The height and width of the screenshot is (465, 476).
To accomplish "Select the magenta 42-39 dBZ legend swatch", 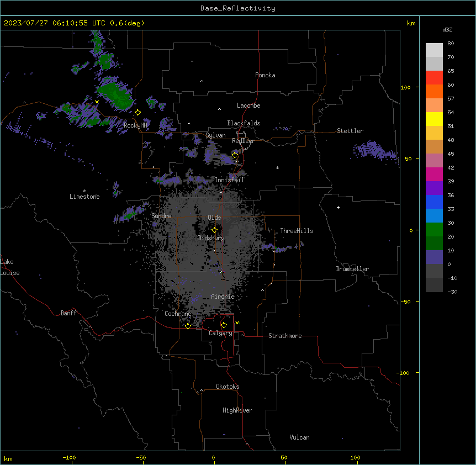I will 434,174.
